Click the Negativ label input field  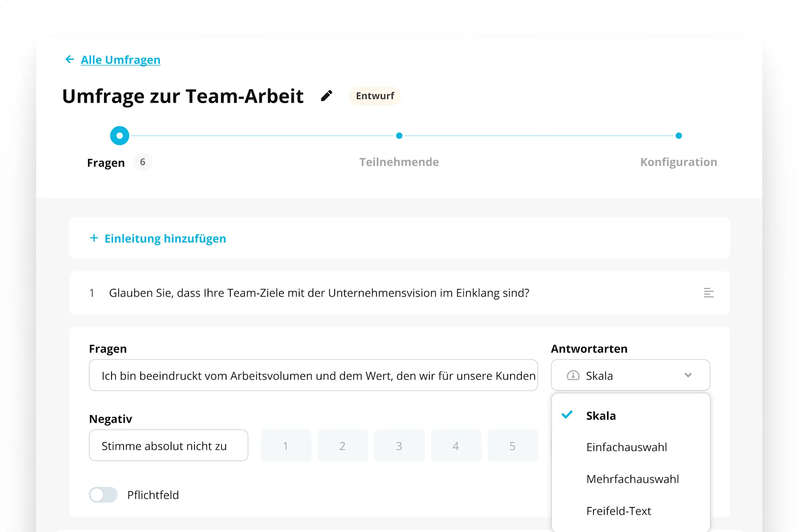168,445
